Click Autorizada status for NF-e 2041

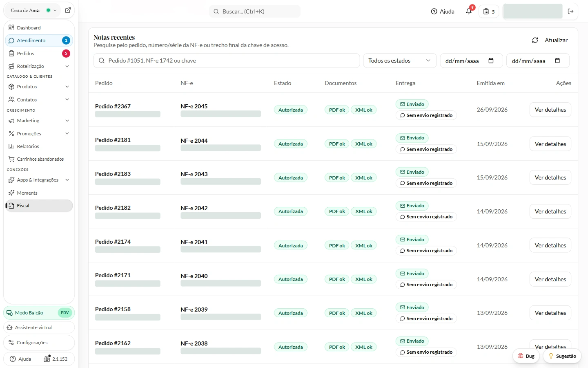click(x=290, y=246)
